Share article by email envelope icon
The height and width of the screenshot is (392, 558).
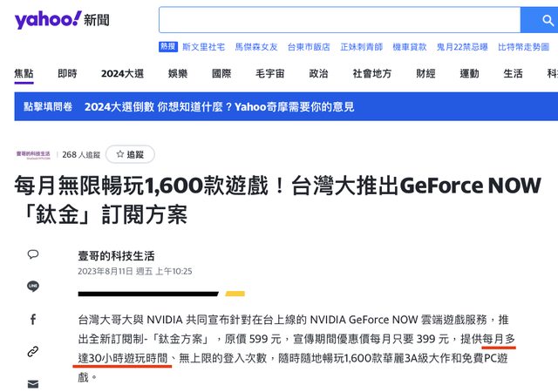tap(33, 384)
